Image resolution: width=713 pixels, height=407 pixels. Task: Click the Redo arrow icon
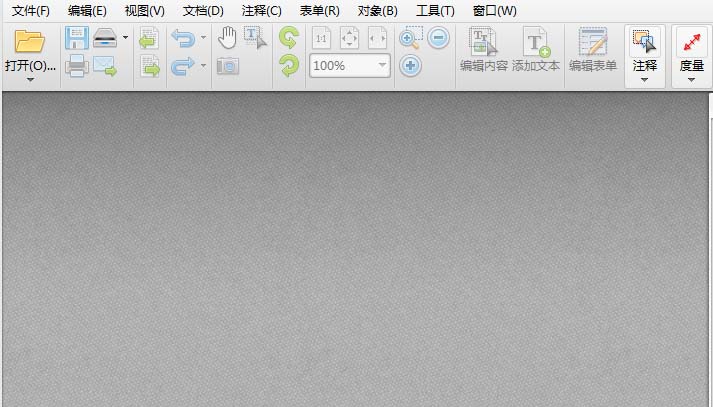point(183,67)
